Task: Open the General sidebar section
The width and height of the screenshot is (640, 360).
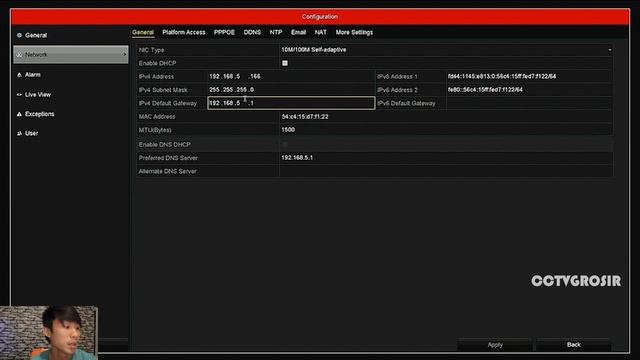Action: (36, 36)
